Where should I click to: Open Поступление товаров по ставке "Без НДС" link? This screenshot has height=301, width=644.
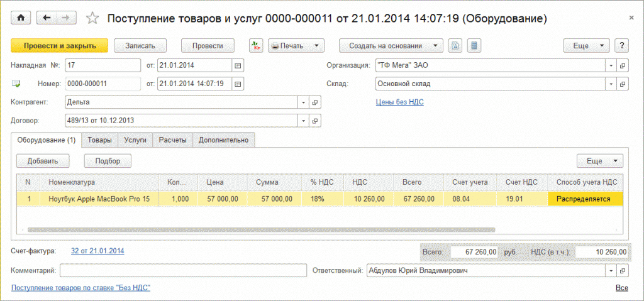81,288
